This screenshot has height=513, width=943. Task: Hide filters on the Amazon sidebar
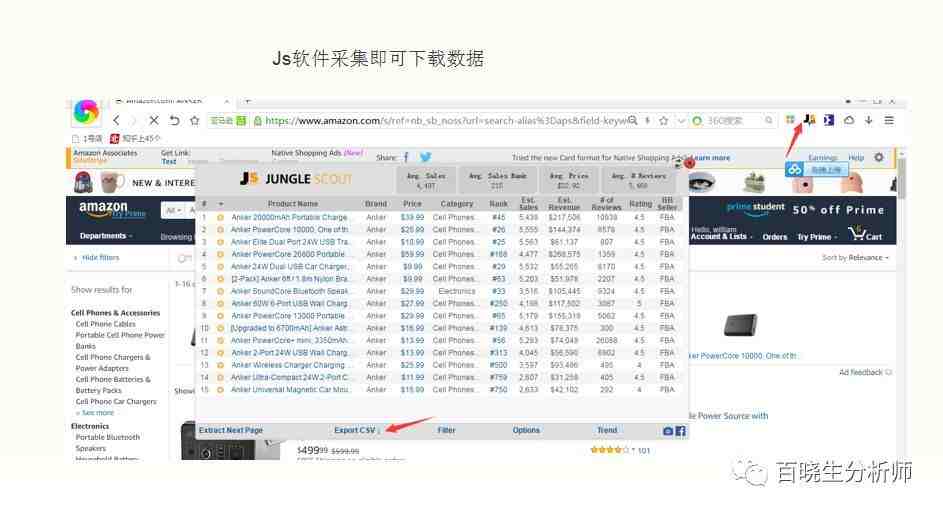click(x=96, y=257)
